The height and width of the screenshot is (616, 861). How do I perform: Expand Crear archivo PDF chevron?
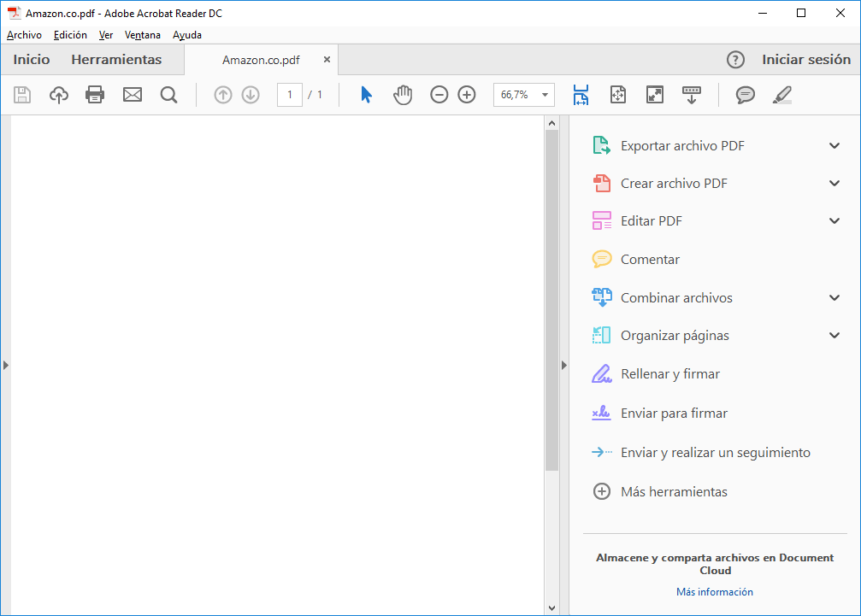[834, 183]
